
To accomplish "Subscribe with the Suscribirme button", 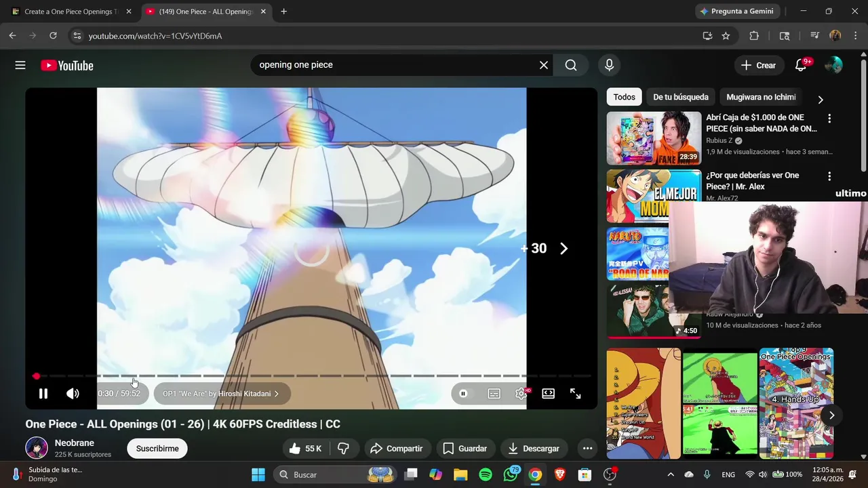I will pos(157,449).
